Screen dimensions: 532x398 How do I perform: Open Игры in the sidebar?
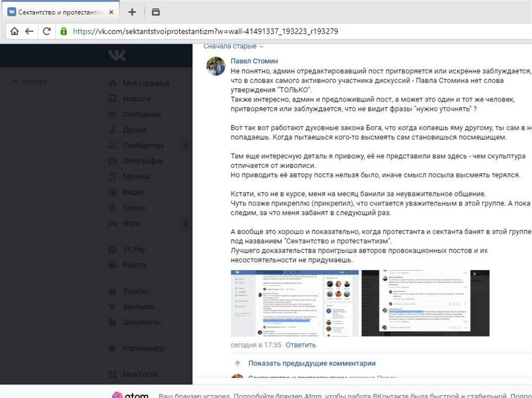131,224
